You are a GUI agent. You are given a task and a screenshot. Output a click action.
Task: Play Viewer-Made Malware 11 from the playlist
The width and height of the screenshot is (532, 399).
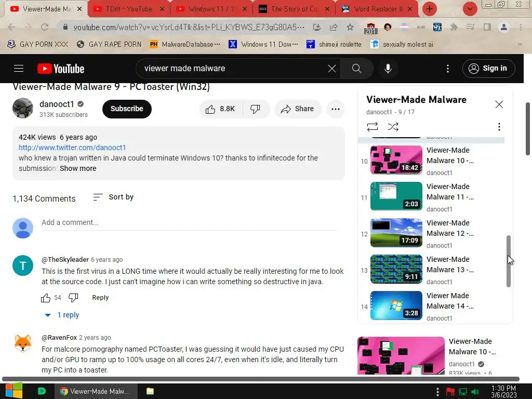(432, 196)
